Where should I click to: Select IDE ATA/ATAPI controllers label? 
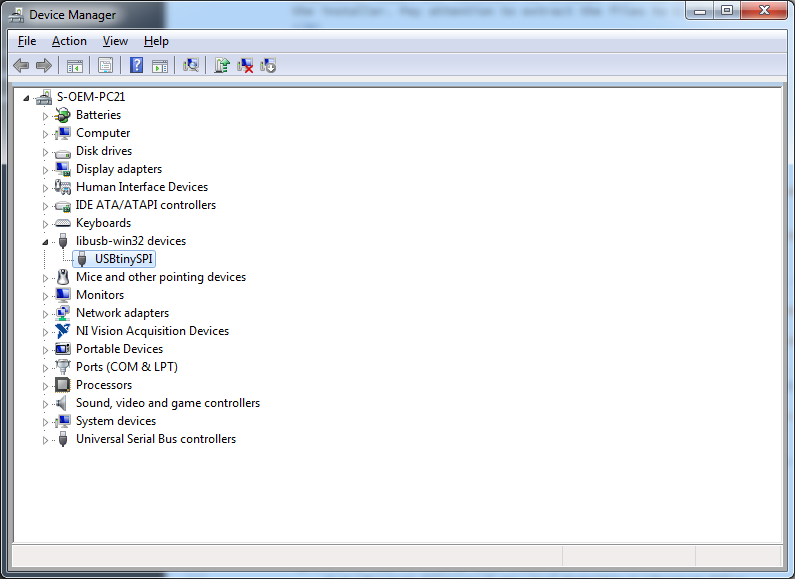click(x=146, y=205)
